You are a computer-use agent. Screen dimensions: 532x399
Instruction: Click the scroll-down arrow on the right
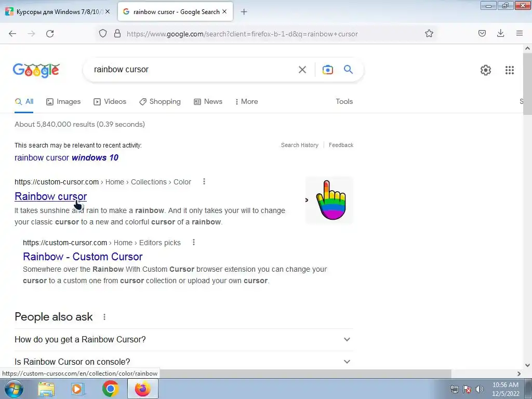[x=527, y=365]
